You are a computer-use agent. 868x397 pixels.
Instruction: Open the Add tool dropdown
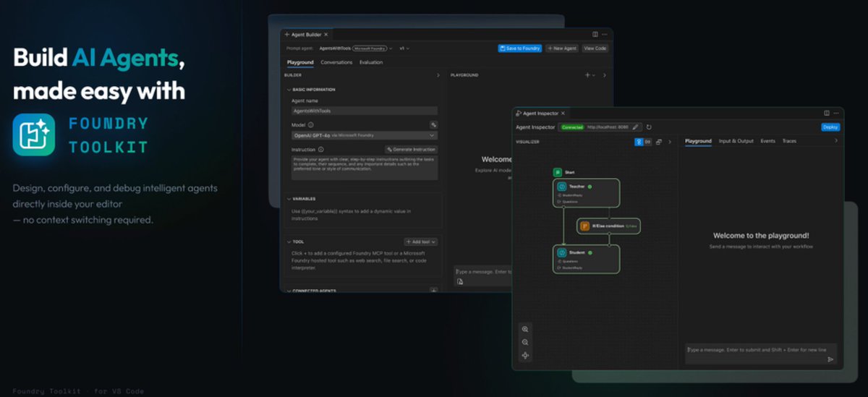click(x=420, y=242)
